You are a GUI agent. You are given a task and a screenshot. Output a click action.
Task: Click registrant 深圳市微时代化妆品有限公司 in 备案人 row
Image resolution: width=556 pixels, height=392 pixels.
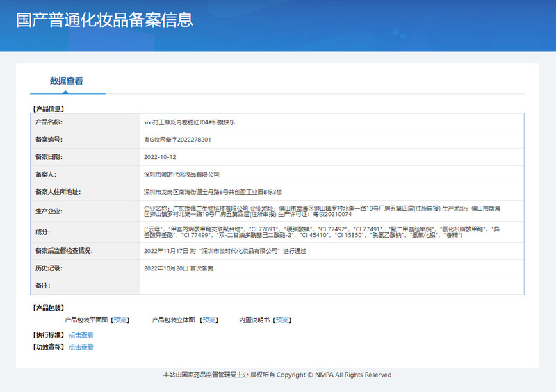pos(181,174)
